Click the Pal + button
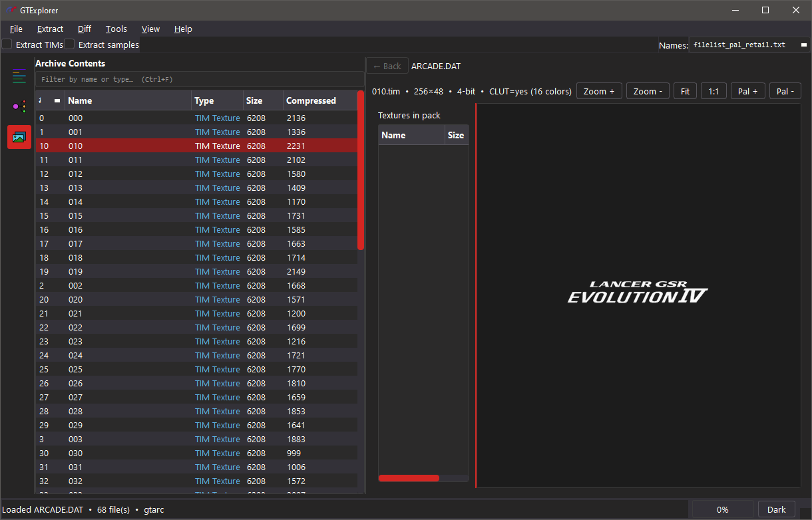This screenshot has width=812, height=520. (748, 91)
